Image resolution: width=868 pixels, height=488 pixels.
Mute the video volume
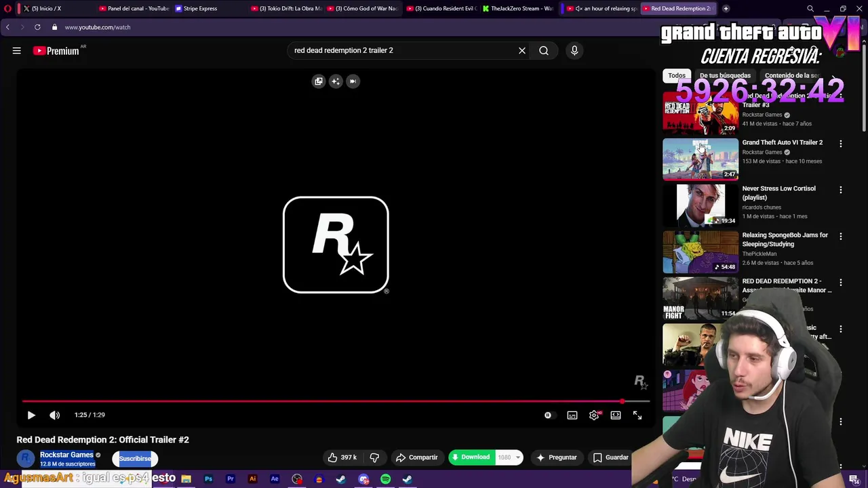coord(55,415)
